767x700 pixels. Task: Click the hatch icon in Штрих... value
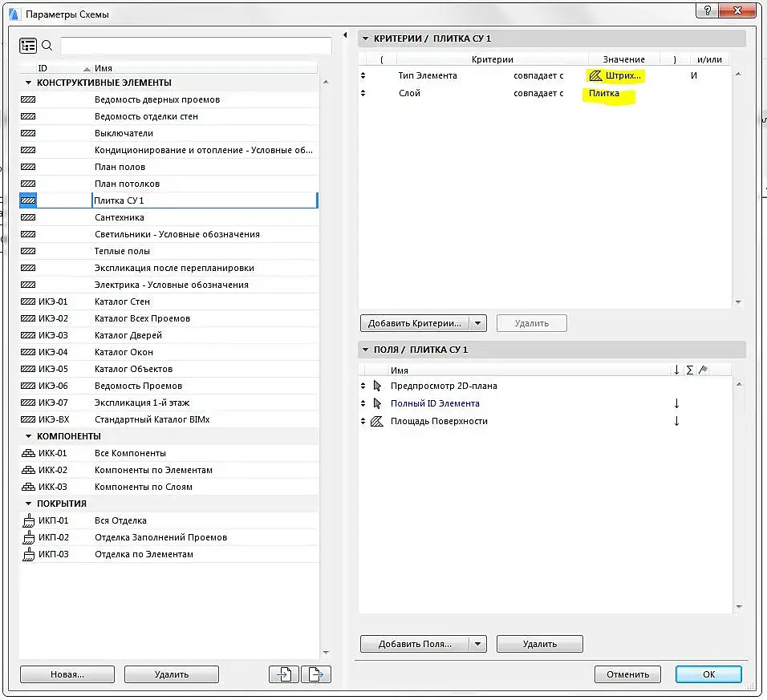click(595, 75)
